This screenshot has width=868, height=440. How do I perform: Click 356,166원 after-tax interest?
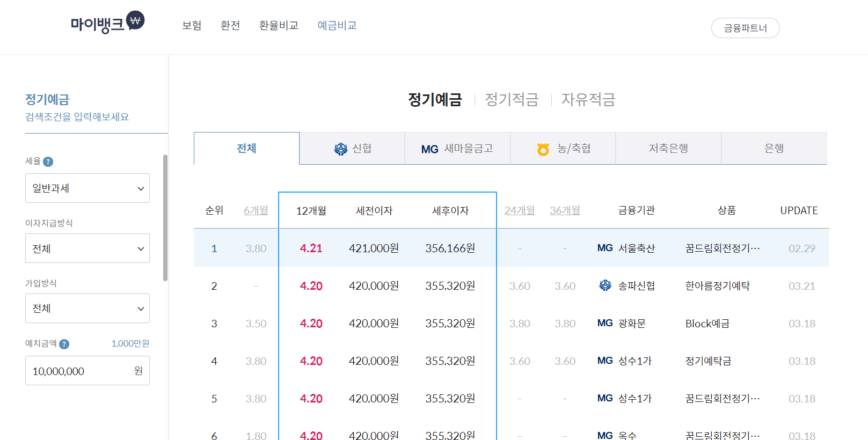[x=450, y=248]
